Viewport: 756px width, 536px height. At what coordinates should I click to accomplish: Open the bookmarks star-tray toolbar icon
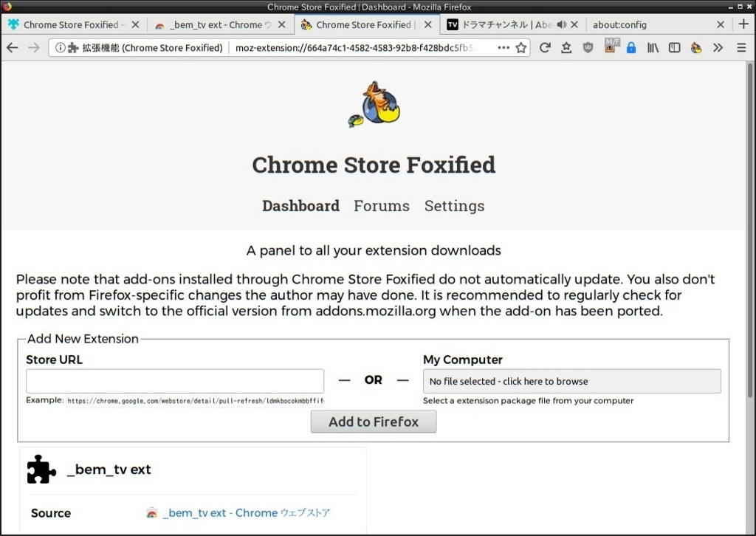pyautogui.click(x=566, y=47)
